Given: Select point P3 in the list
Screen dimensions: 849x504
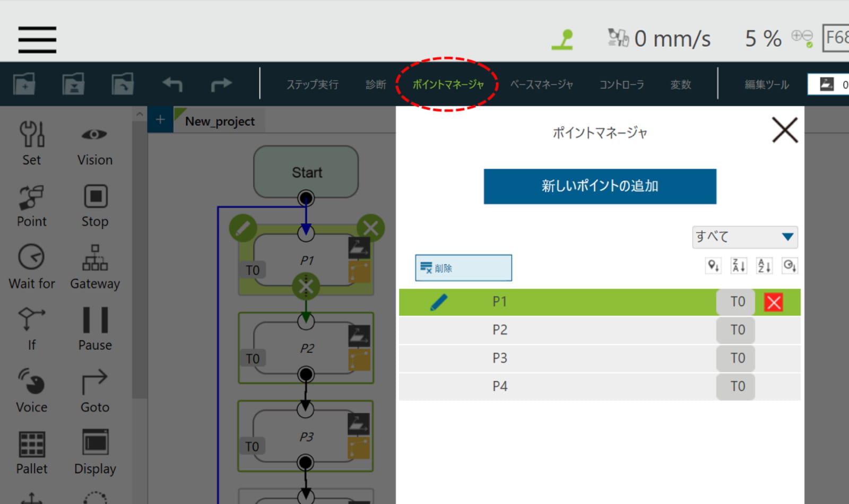Looking at the screenshot, I should 600,358.
